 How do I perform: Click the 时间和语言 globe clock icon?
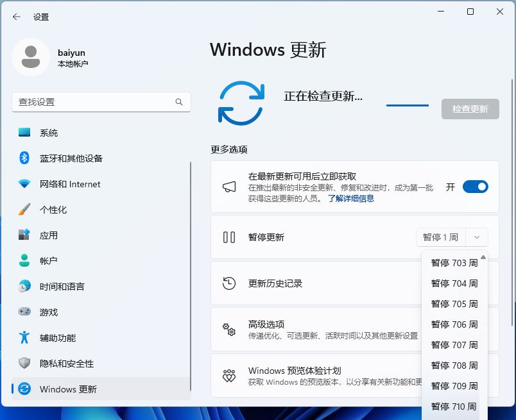(24, 286)
